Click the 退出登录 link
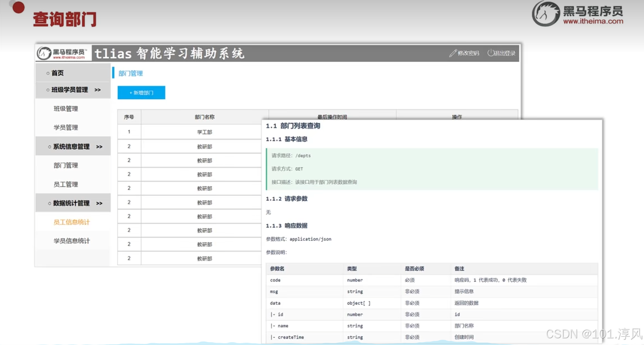Screen dimensions: 644x345 pyautogui.click(x=505, y=53)
